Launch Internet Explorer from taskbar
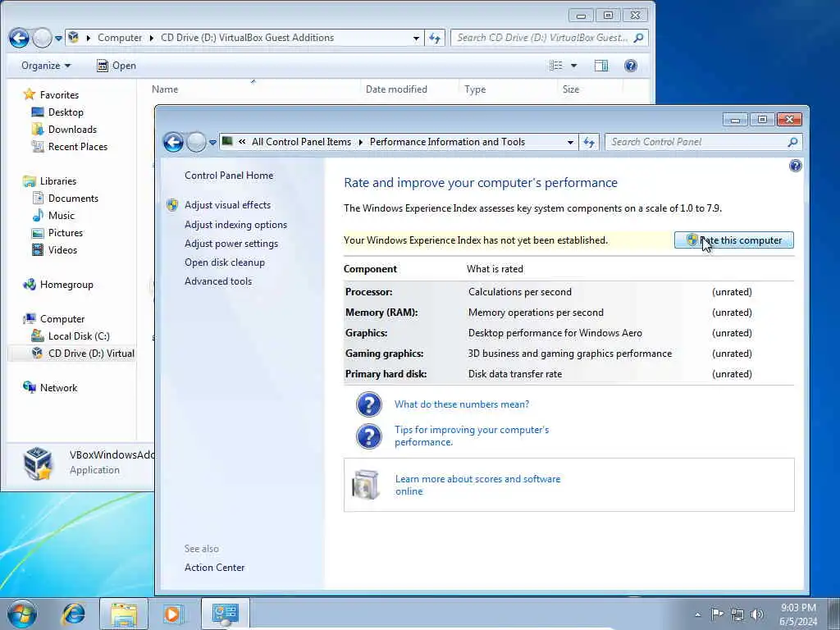The image size is (840, 630). click(x=73, y=614)
